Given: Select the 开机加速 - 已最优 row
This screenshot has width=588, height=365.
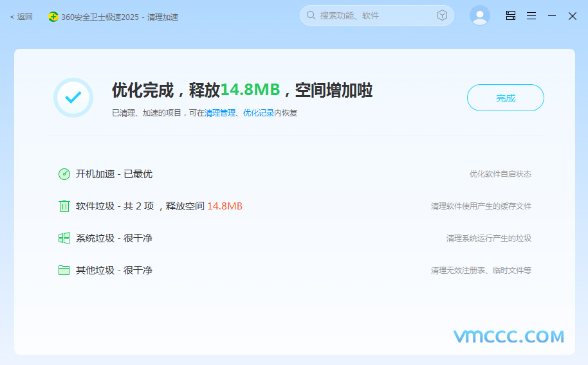Looking at the screenshot, I should coord(114,174).
